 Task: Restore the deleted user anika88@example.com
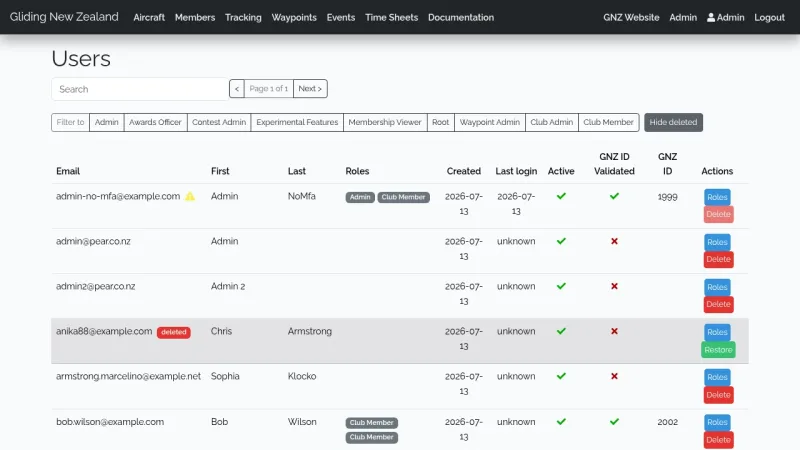coord(718,350)
